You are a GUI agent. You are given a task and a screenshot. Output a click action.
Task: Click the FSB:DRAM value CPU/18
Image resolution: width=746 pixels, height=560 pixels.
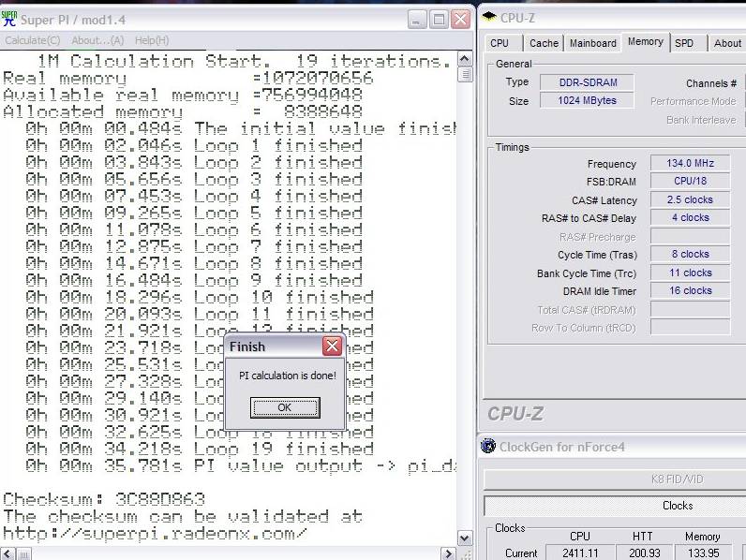[x=690, y=181]
